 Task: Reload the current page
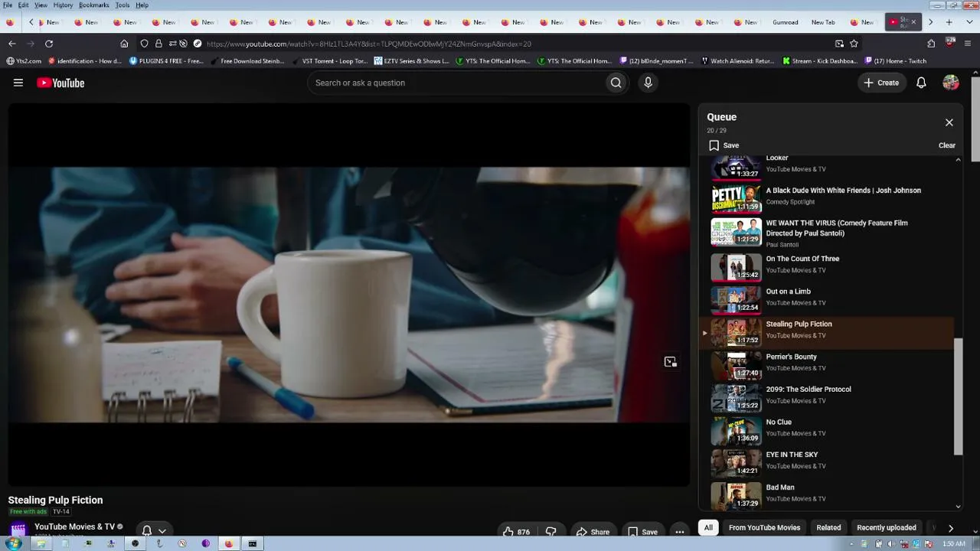(x=49, y=44)
